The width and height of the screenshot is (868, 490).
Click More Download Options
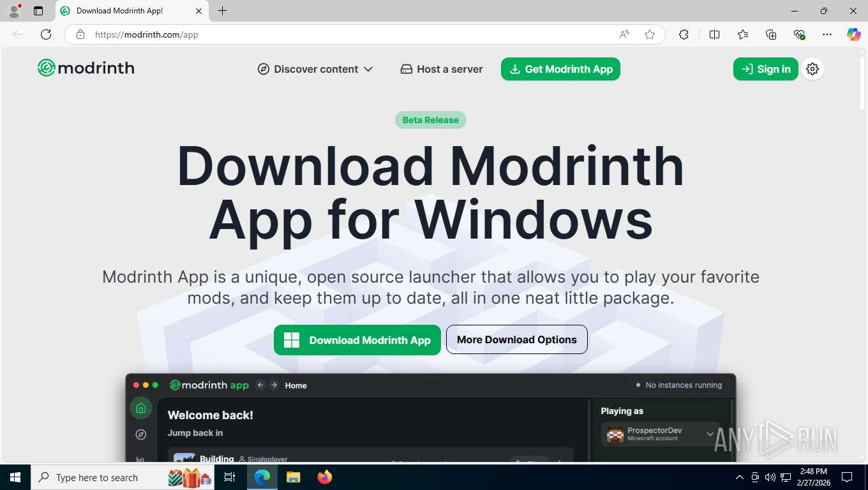[516, 340]
